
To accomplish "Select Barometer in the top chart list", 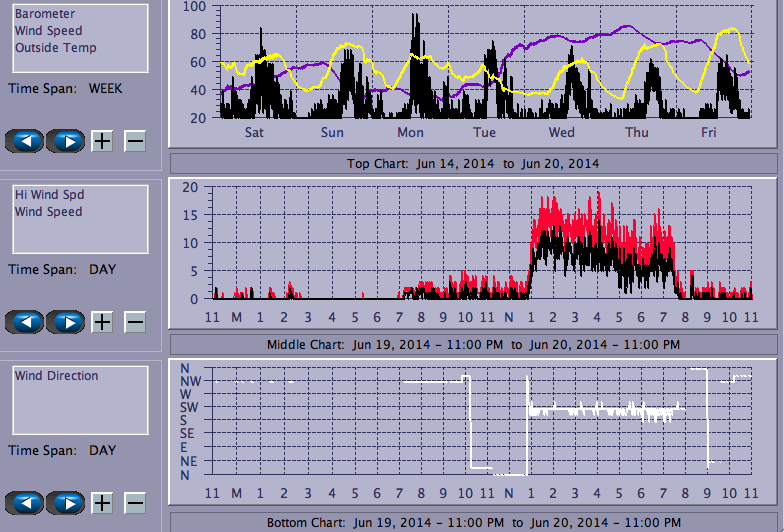I will [44, 15].
